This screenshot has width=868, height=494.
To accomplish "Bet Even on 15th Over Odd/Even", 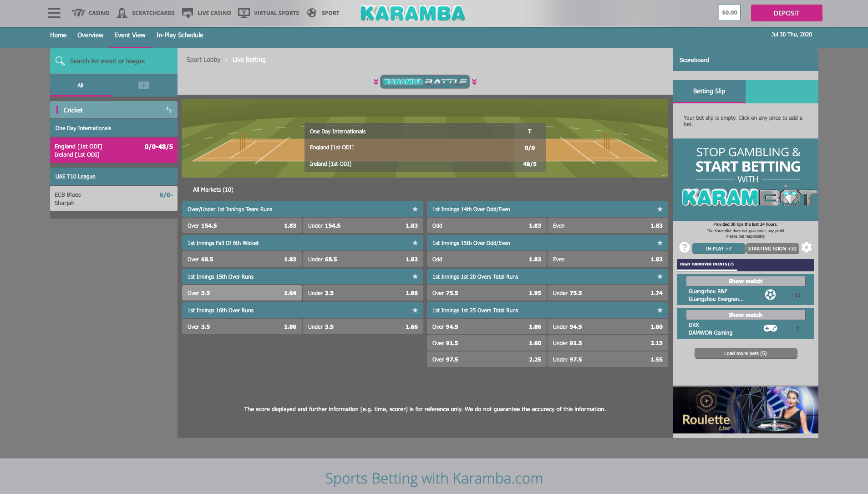I will 608,259.
